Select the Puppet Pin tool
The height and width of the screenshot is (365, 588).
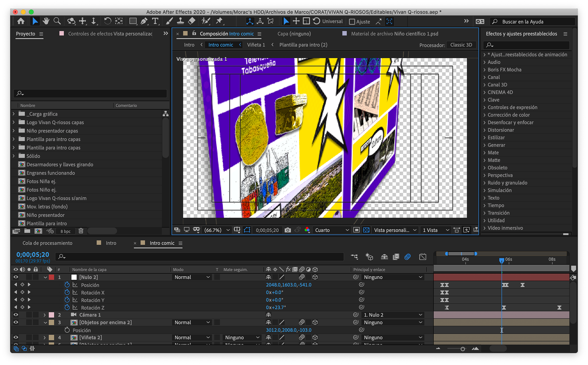pyautogui.click(x=219, y=21)
